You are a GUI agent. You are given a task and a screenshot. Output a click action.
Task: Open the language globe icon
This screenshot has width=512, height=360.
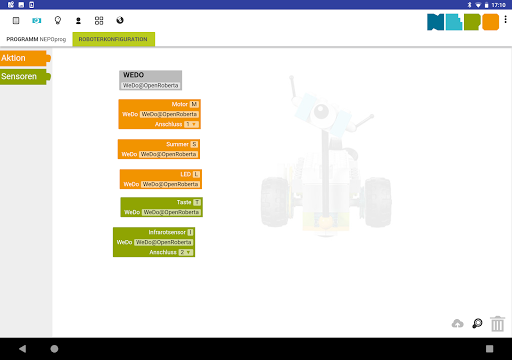(x=120, y=20)
